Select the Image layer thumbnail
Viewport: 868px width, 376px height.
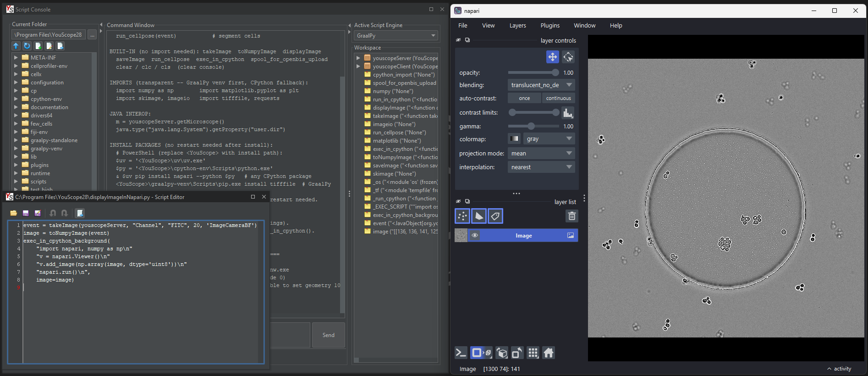[x=461, y=236]
